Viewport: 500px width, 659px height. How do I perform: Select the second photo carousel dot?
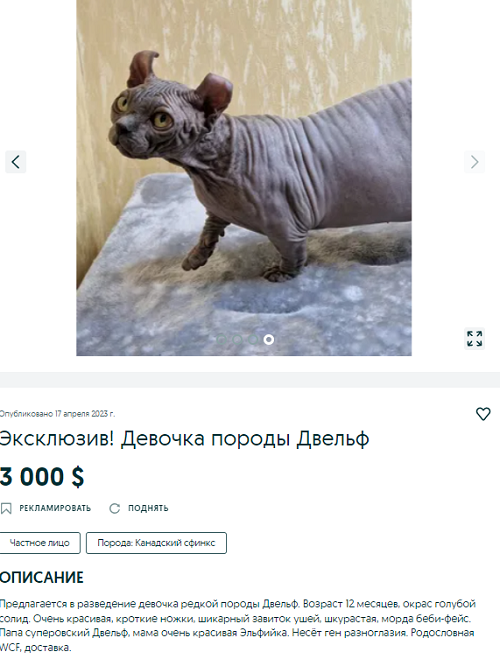click(x=237, y=339)
